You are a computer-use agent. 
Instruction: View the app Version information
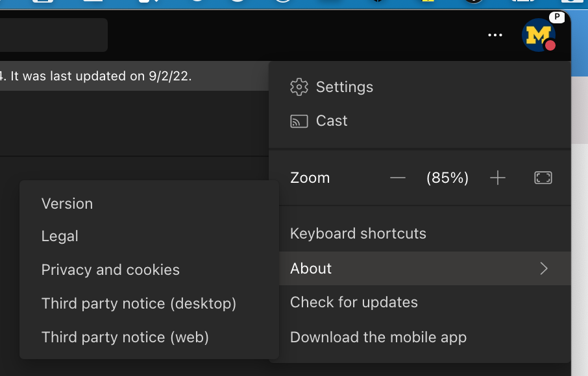(x=67, y=204)
